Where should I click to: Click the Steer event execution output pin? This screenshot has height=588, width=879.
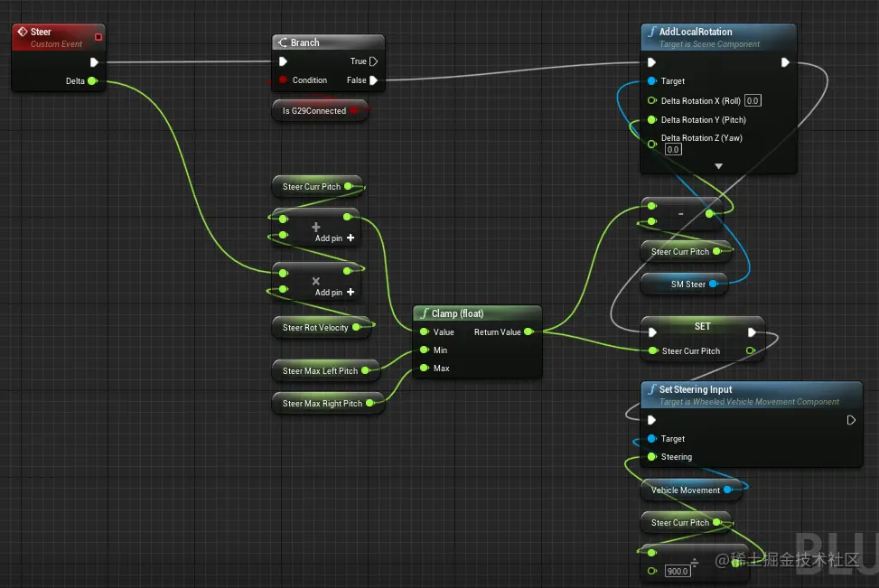click(x=94, y=62)
